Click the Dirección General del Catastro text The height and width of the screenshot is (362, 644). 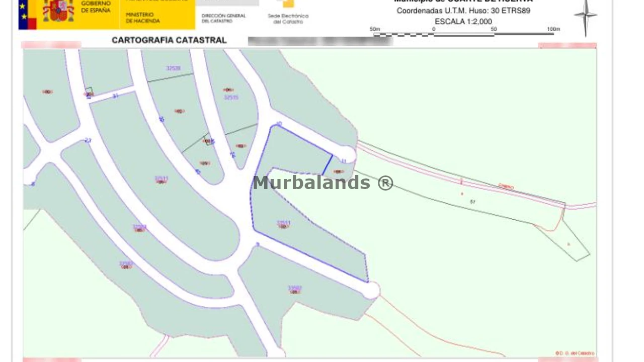pyautogui.click(x=223, y=18)
